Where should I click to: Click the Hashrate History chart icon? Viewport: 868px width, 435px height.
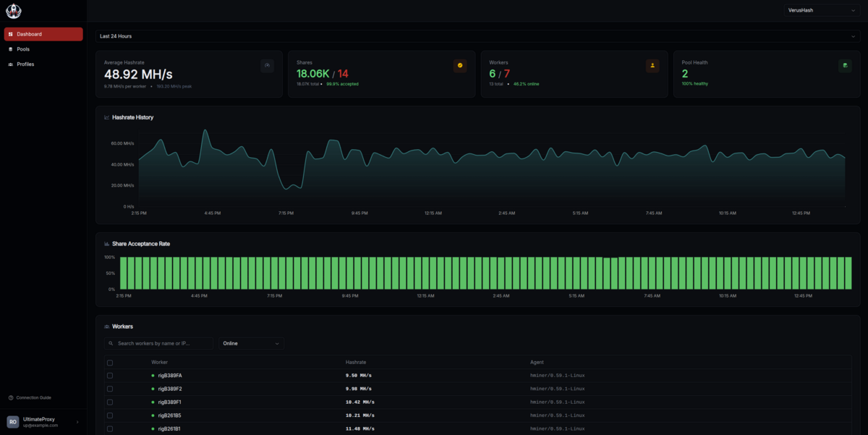[x=106, y=117]
